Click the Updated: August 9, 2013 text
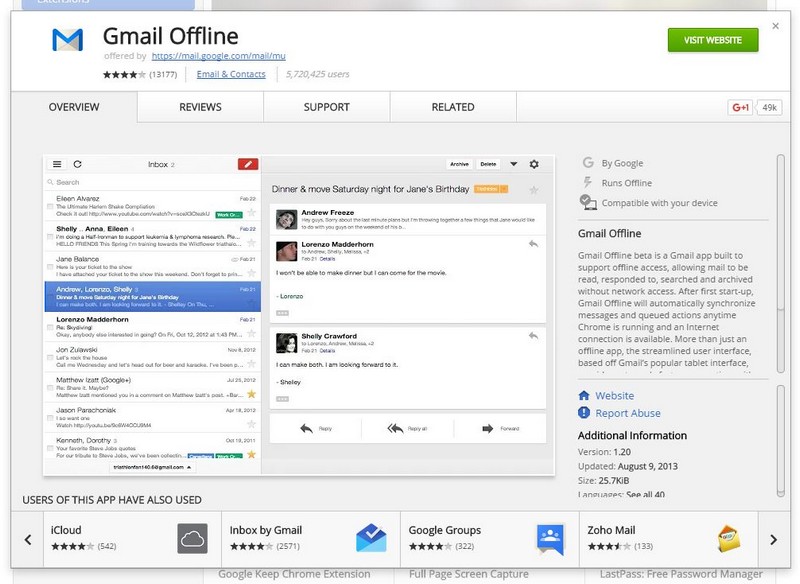This screenshot has height=584, width=800. coord(628,466)
